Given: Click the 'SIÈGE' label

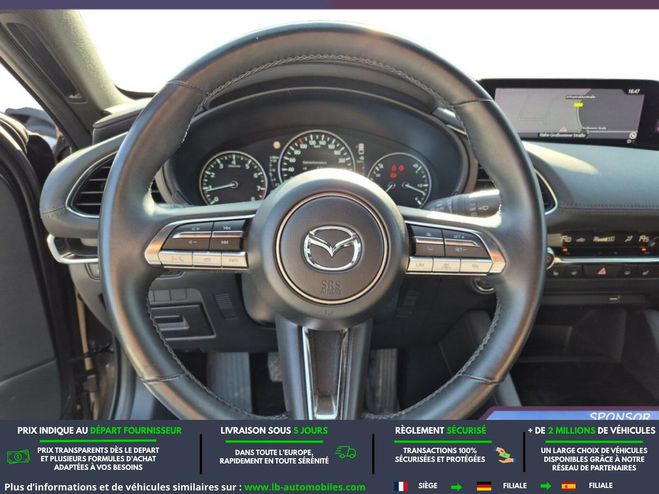Looking at the screenshot, I should click(427, 486).
